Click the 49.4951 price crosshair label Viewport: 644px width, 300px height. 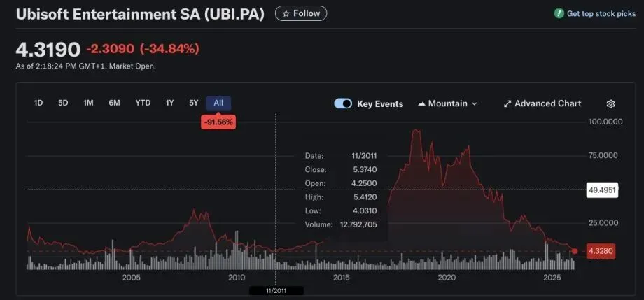click(x=602, y=190)
